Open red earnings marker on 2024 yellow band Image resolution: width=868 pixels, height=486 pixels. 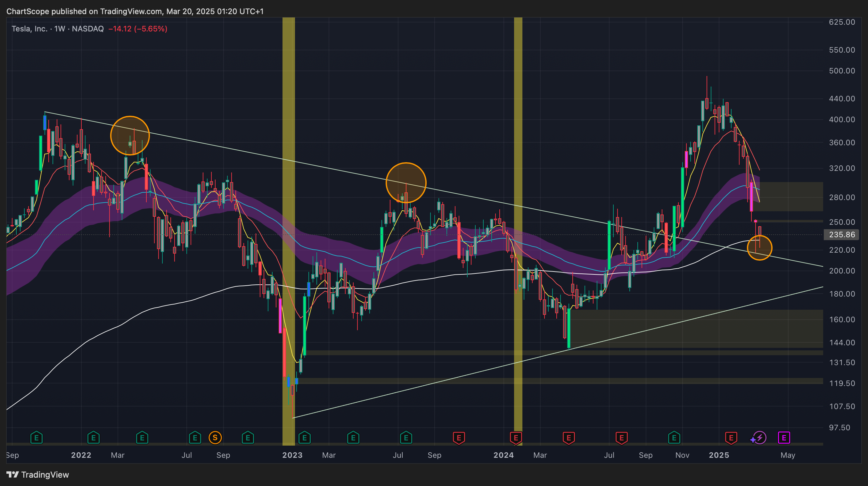[516, 438]
